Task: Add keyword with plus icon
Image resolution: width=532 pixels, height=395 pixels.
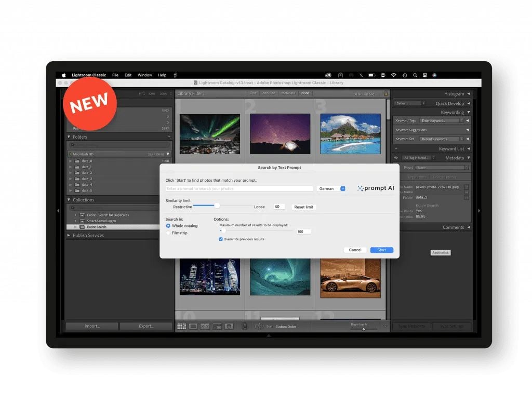Action: pyautogui.click(x=396, y=148)
